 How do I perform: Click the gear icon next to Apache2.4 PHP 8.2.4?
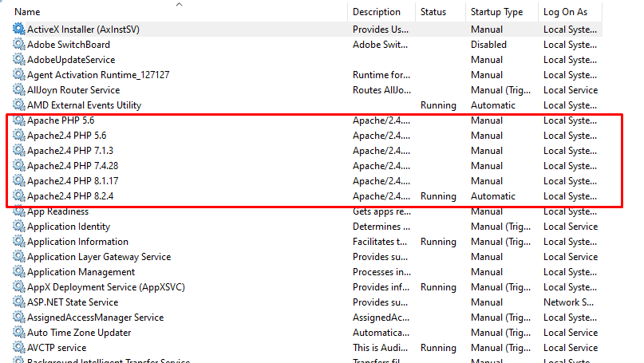click(x=19, y=196)
